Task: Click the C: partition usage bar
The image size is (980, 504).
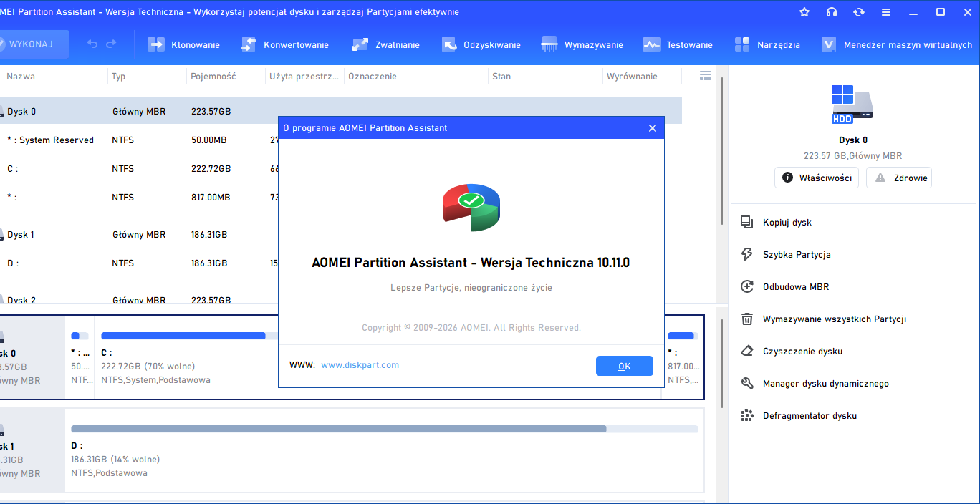Action: tap(189, 336)
